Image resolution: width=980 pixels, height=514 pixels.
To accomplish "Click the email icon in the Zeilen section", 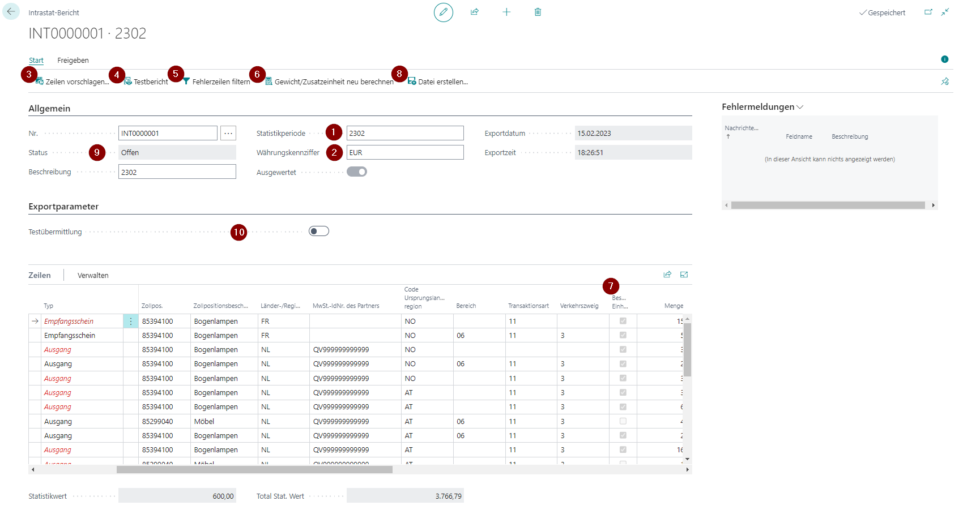I will click(684, 275).
